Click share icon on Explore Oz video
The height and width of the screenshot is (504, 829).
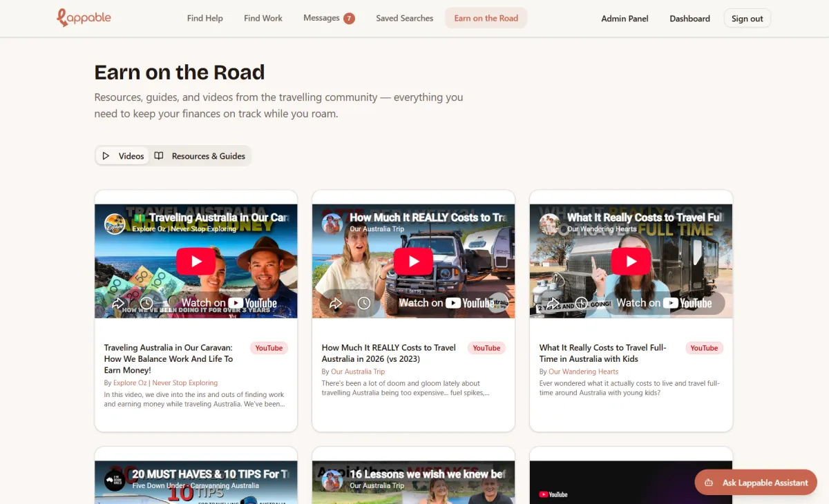point(118,303)
